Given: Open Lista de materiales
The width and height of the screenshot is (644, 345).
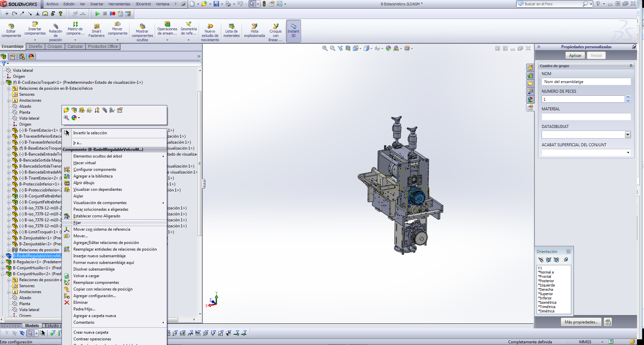Looking at the screenshot, I should [x=231, y=31].
